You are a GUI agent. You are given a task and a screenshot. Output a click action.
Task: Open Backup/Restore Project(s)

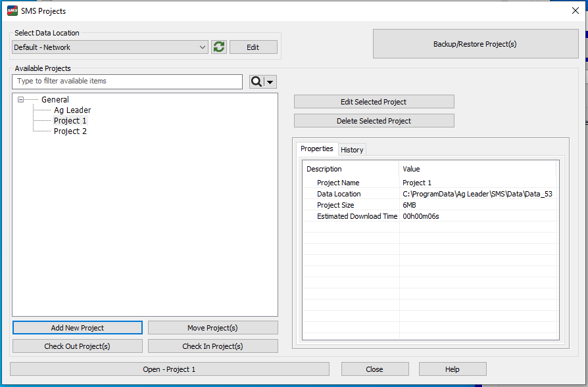pos(475,44)
